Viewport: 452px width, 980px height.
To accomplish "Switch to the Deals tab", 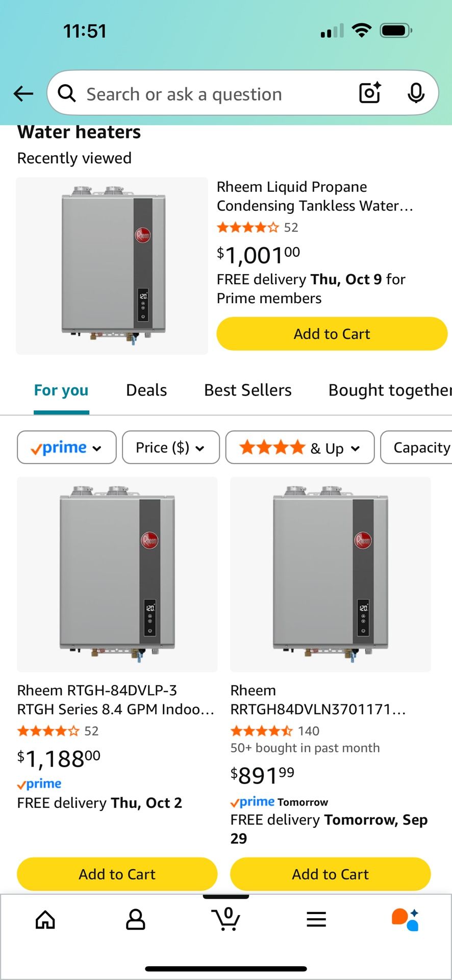I will click(x=146, y=390).
